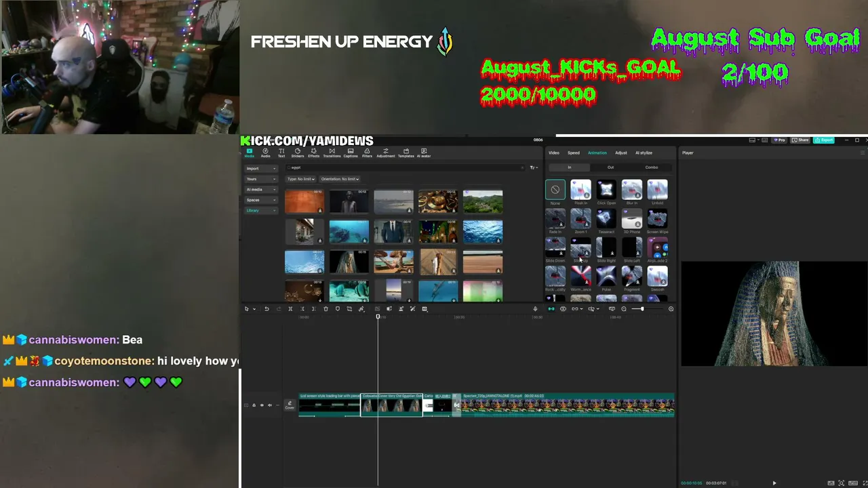Screen dimensions: 868x488
Task: Expand the AI media section
Action: pos(261,189)
